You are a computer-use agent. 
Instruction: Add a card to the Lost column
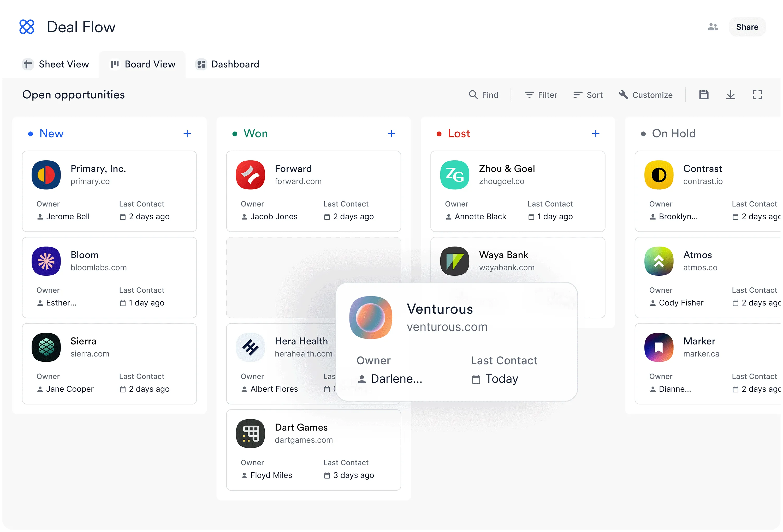[595, 134]
